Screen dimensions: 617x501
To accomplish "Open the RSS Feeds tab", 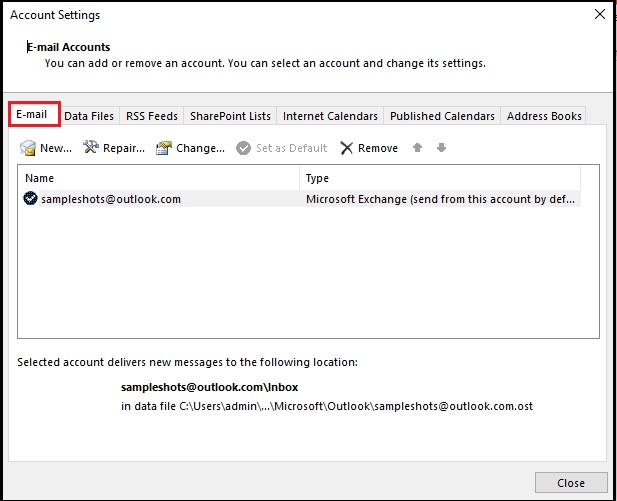I will click(x=151, y=116).
